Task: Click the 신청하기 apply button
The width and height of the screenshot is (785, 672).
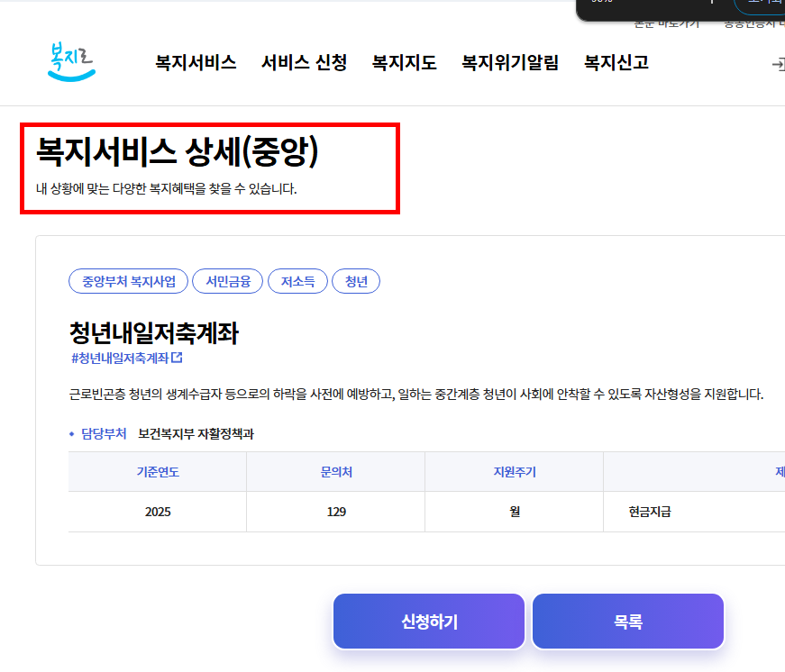Action: 429,621
